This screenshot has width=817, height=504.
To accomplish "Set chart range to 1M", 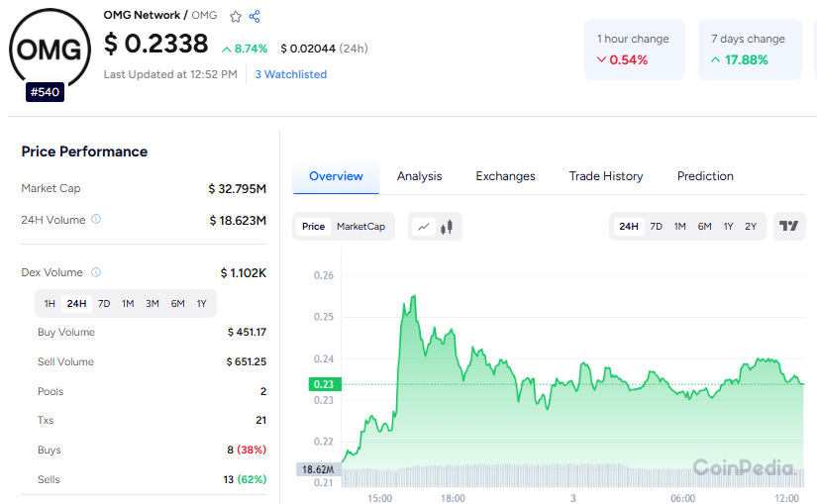I will point(680,226).
